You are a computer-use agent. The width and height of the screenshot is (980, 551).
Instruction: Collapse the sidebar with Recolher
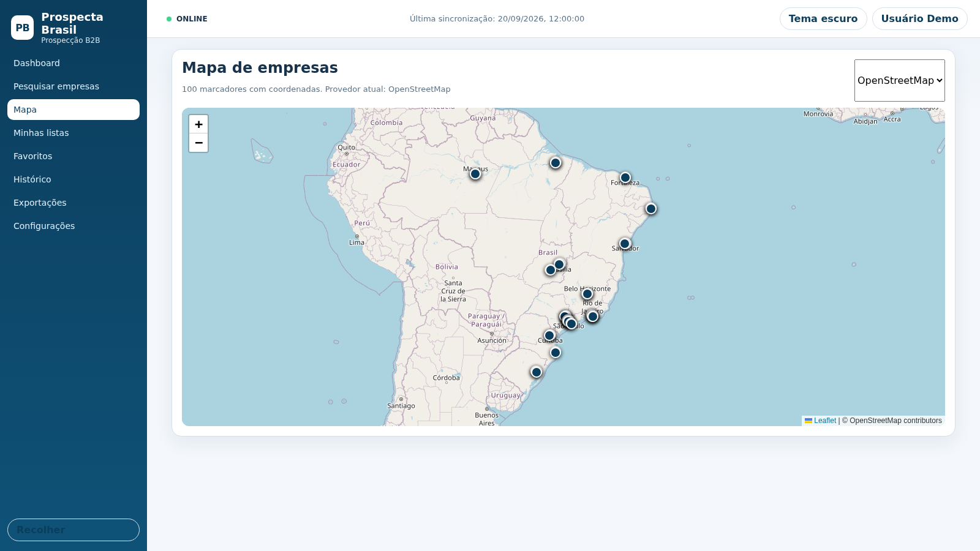[73, 530]
